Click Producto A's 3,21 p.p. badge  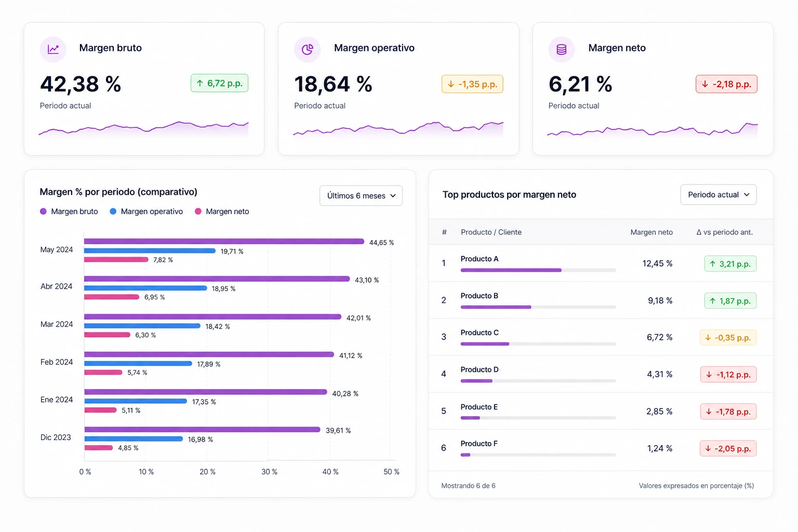[x=730, y=264]
